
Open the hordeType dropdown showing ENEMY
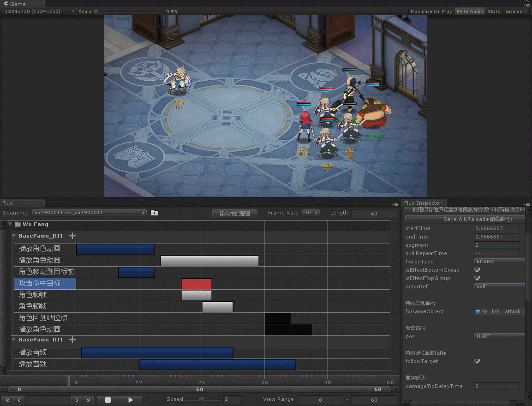click(499, 262)
